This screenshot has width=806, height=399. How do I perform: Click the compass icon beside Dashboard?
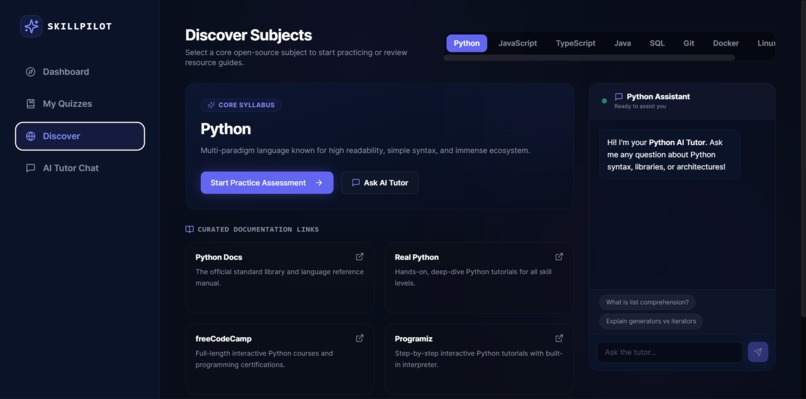(x=30, y=72)
